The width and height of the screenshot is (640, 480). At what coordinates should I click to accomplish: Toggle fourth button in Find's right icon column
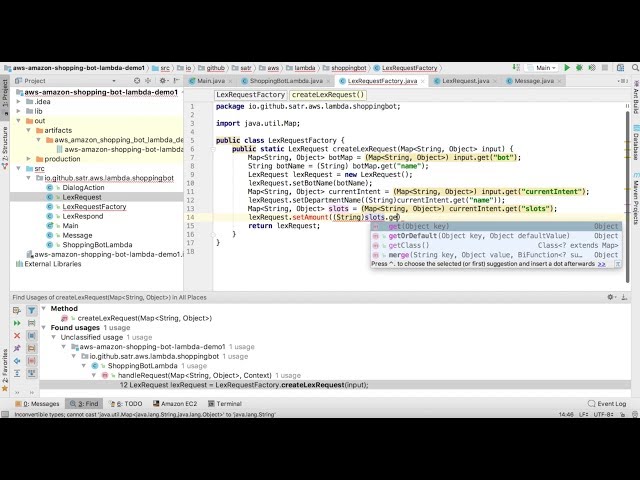tap(31, 348)
